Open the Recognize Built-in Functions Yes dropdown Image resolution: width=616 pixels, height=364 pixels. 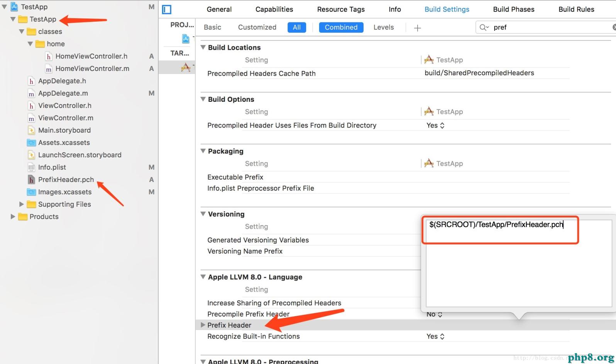(435, 337)
